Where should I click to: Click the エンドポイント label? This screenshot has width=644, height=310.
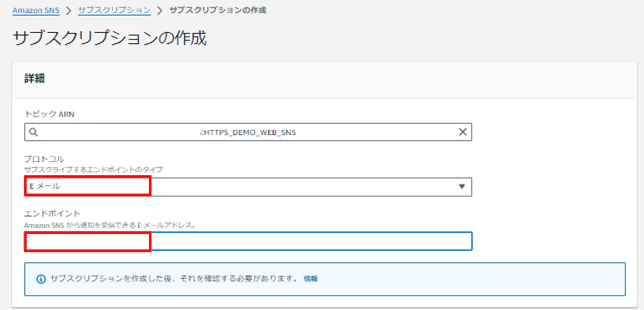coord(52,214)
